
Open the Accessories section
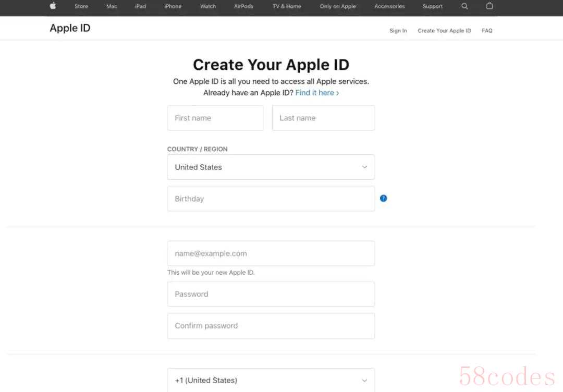(x=389, y=6)
